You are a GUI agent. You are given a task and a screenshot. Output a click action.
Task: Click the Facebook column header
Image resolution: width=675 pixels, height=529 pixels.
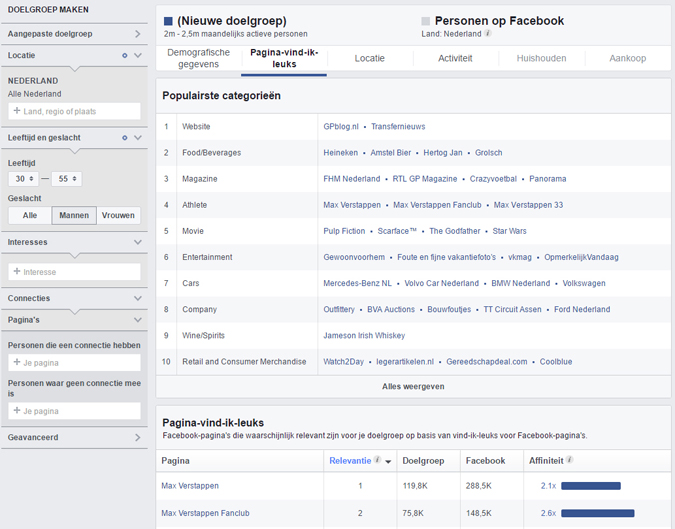(x=486, y=461)
